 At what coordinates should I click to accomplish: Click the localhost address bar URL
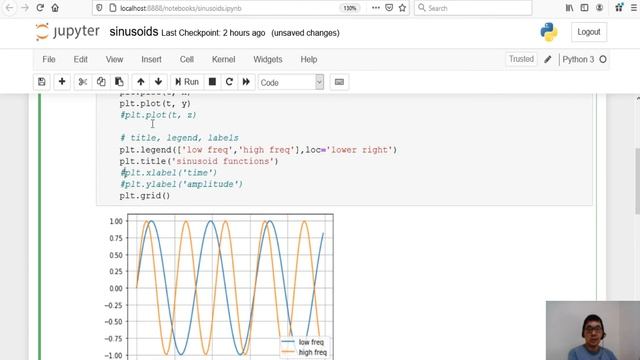tap(181, 8)
